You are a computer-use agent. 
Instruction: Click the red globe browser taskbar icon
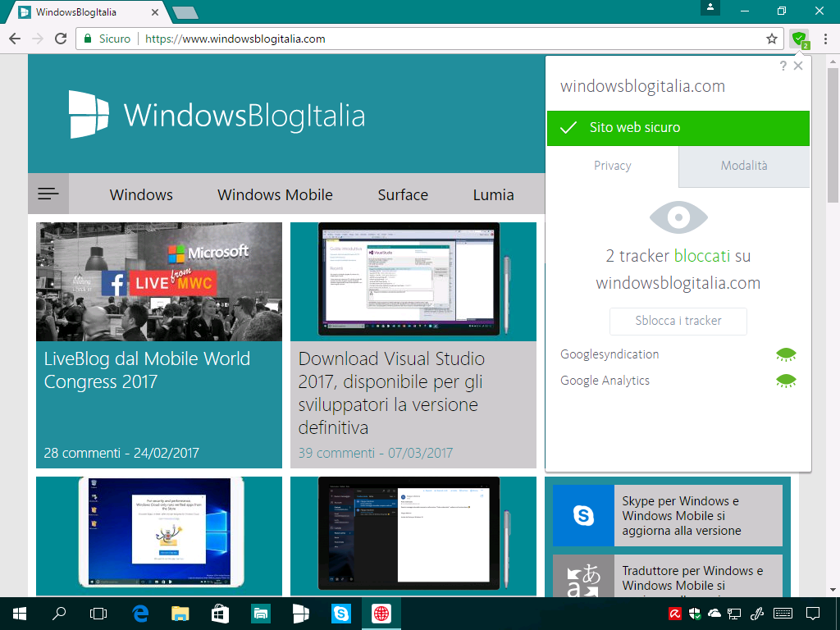pos(381,614)
